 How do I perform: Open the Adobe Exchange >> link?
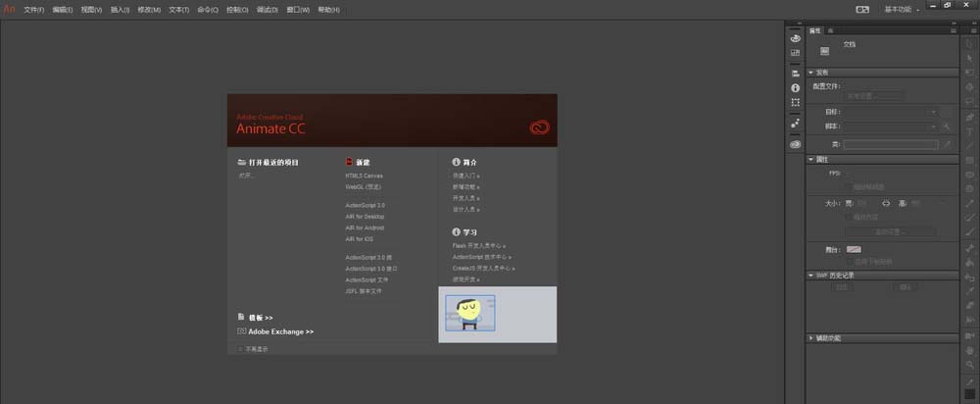(x=280, y=332)
